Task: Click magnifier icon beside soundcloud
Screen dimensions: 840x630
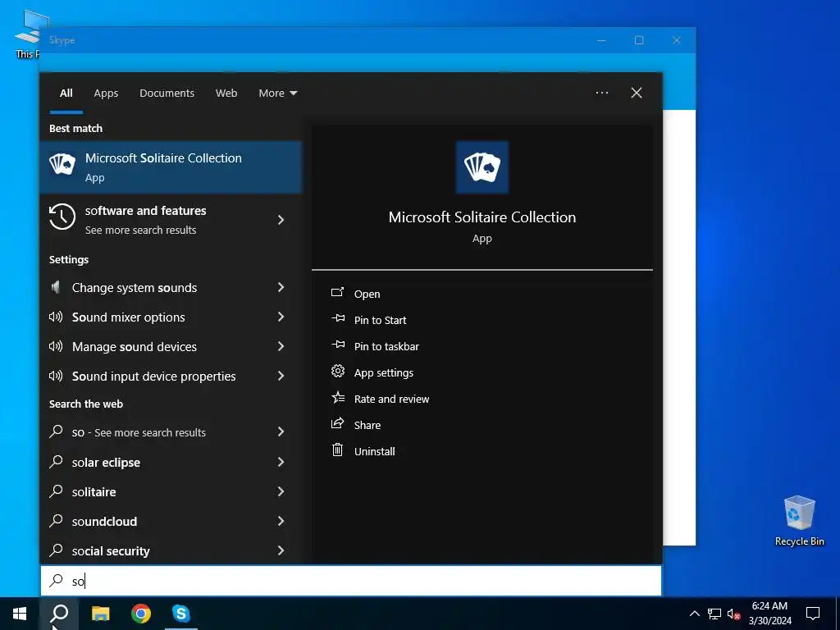Action: [56, 520]
